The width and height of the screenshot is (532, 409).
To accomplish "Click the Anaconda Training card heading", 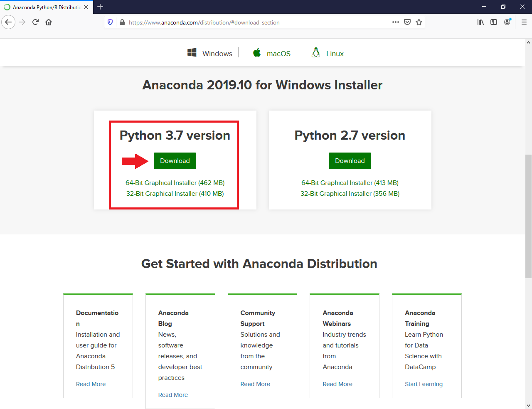I will (x=420, y=318).
